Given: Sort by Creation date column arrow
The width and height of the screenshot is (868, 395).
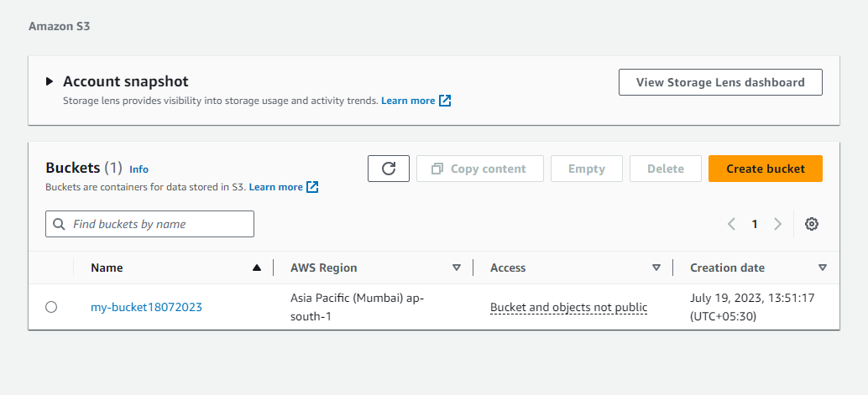Looking at the screenshot, I should click(x=823, y=268).
